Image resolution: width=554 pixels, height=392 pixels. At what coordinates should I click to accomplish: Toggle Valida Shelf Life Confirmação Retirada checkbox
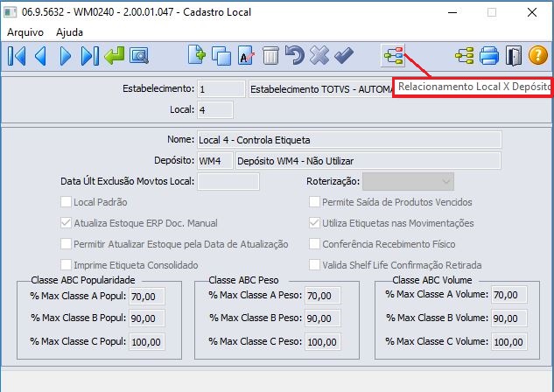pyautogui.click(x=314, y=265)
